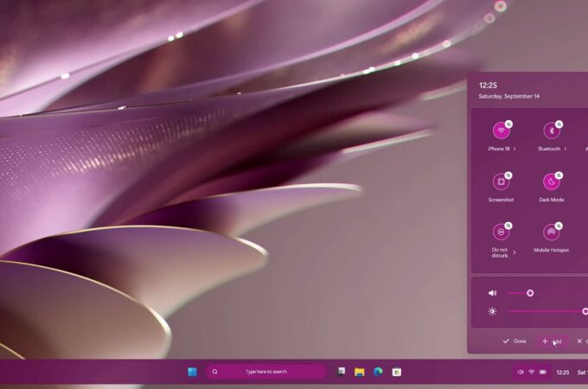Turn off Dark Mode tile
Viewport: 588px width, 389px height.
550,182
